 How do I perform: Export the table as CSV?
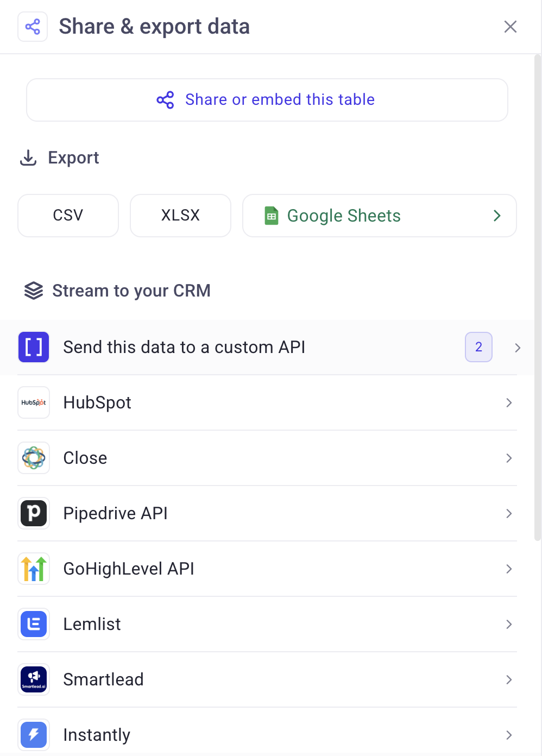[x=68, y=216]
